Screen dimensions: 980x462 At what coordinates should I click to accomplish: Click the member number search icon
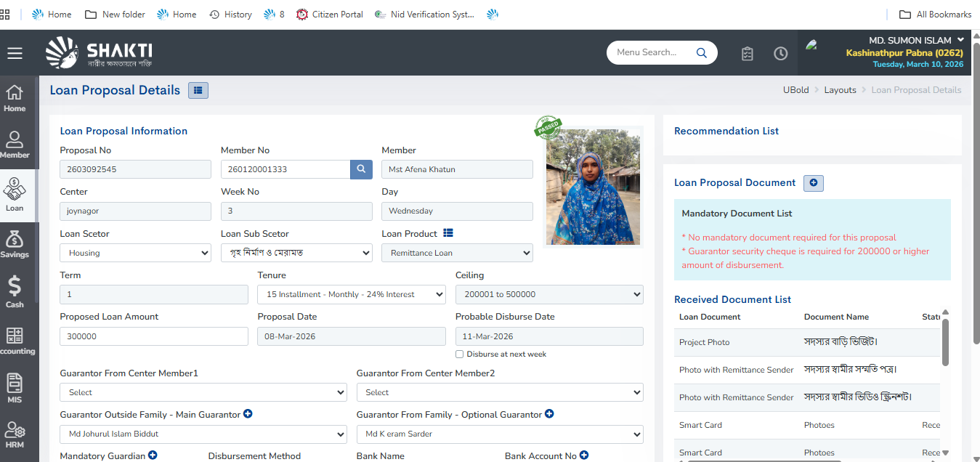coord(361,169)
